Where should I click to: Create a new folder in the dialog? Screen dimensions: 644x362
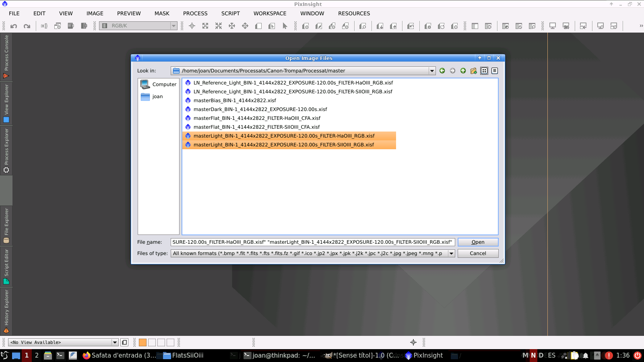click(x=473, y=71)
